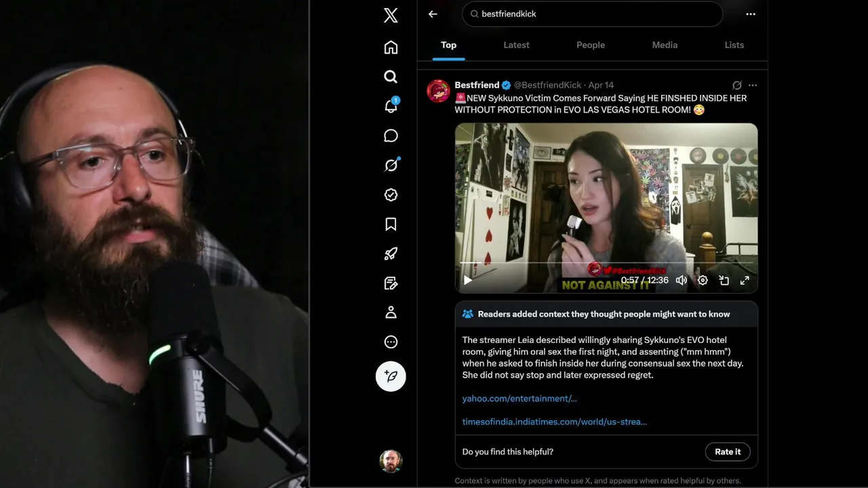868x488 pixels.
Task: Open Notifications bell icon
Action: point(391,106)
